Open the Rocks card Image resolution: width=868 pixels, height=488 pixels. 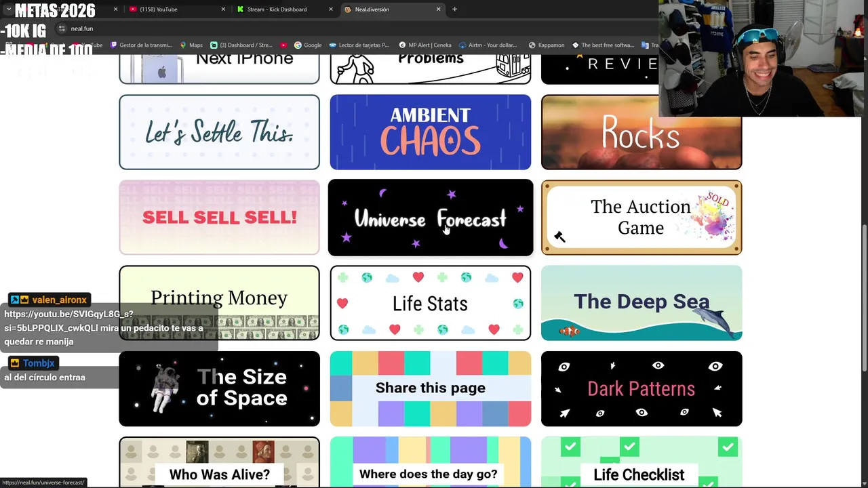642,132
